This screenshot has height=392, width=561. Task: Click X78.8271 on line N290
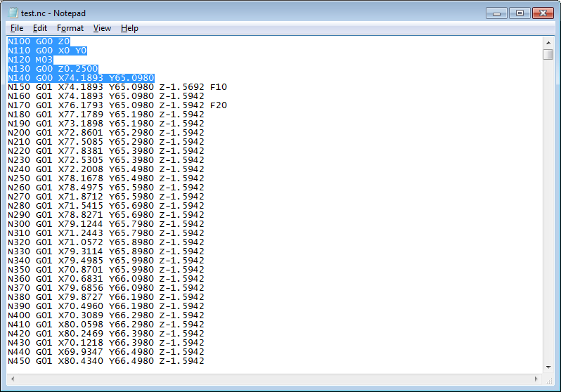(81, 214)
